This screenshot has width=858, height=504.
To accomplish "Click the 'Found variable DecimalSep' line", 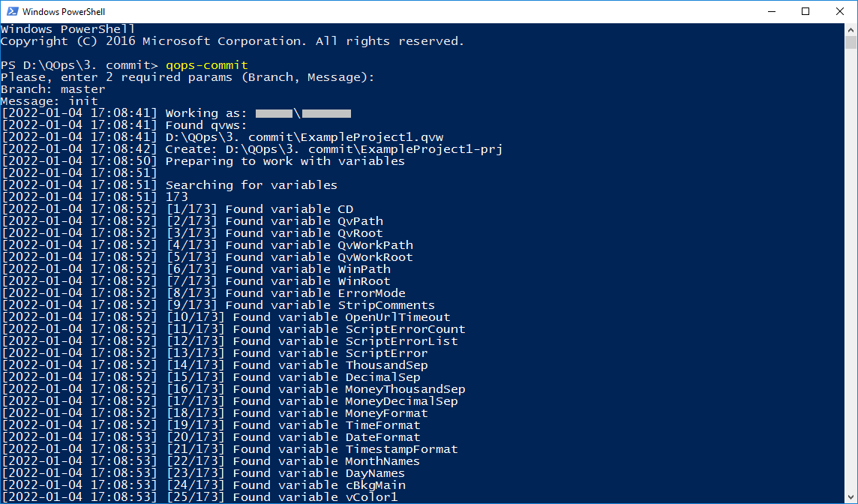I will click(x=211, y=378).
